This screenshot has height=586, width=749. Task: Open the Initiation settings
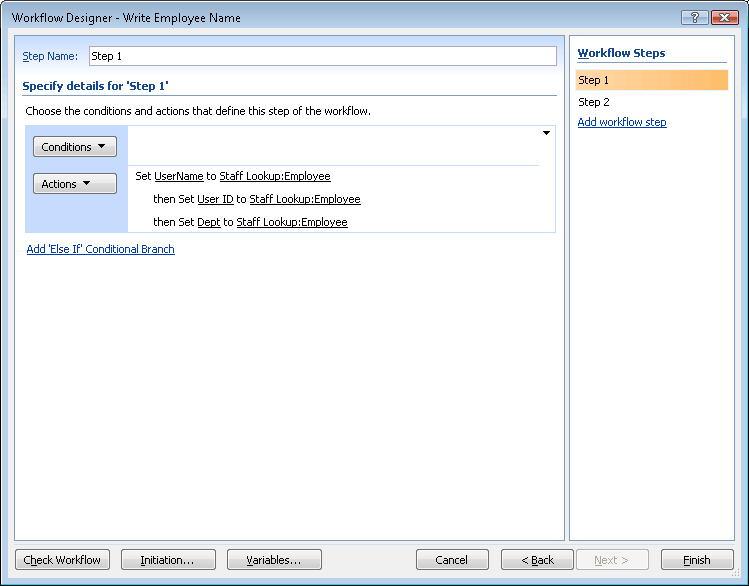coord(168,560)
